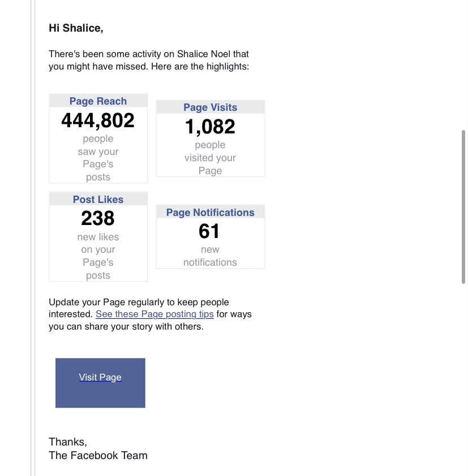Click The Facebook Team signature
468x476 pixels.
[x=98, y=455]
